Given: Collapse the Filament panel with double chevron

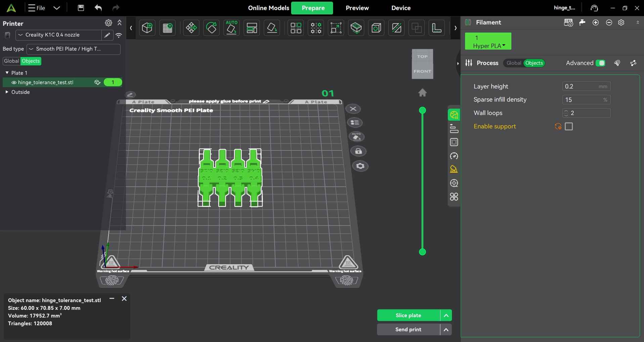Looking at the screenshot, I should (x=638, y=22).
